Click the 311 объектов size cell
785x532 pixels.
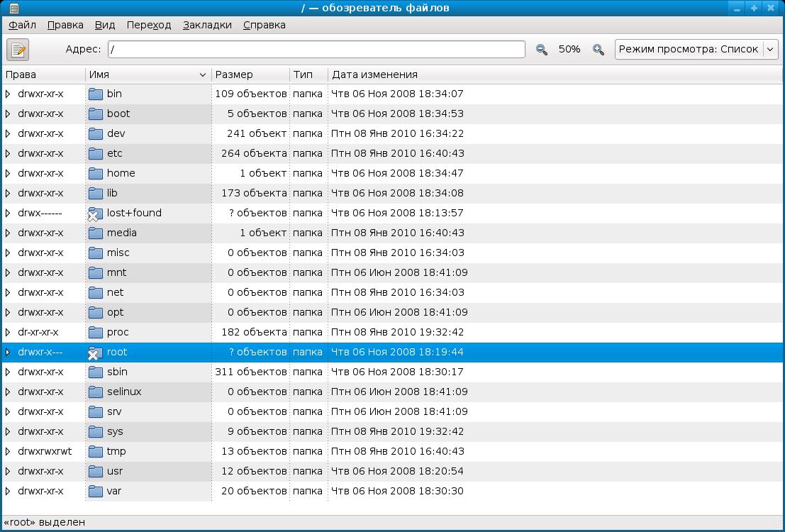pos(251,372)
